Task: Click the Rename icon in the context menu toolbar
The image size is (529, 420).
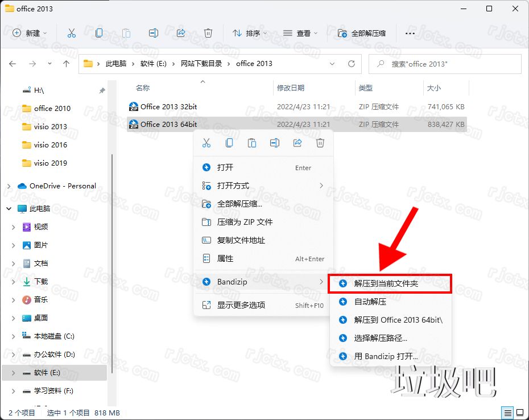Action: [x=275, y=143]
